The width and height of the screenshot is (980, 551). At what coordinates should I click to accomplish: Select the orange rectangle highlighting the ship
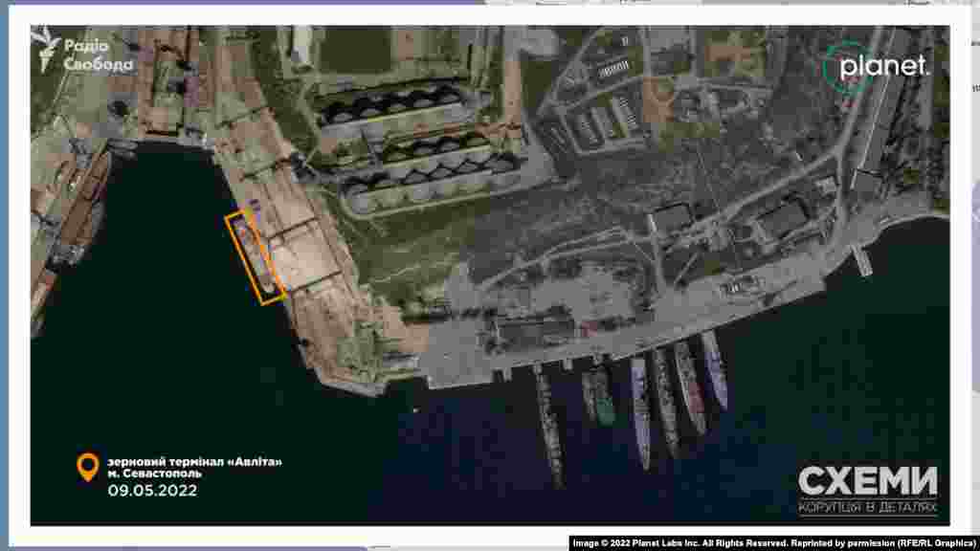255,257
